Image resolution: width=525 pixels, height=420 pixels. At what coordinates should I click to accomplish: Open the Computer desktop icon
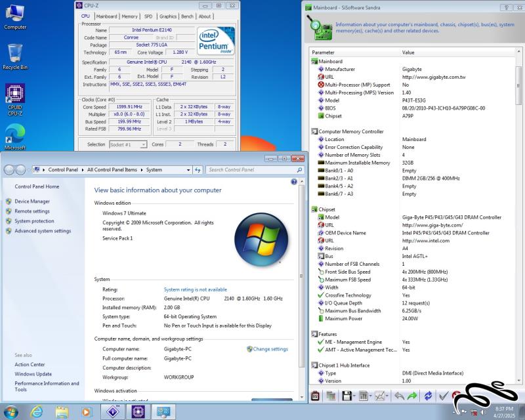pos(14,18)
